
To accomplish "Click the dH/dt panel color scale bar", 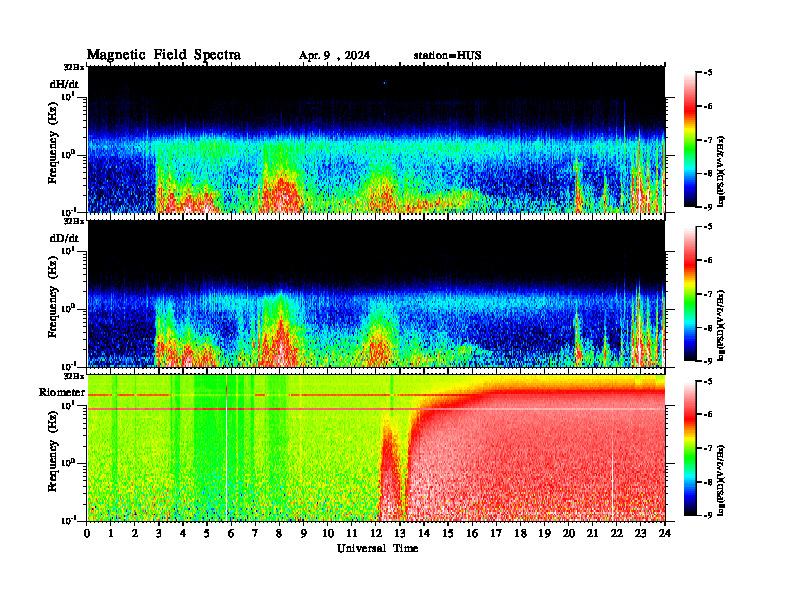I will 690,140.
